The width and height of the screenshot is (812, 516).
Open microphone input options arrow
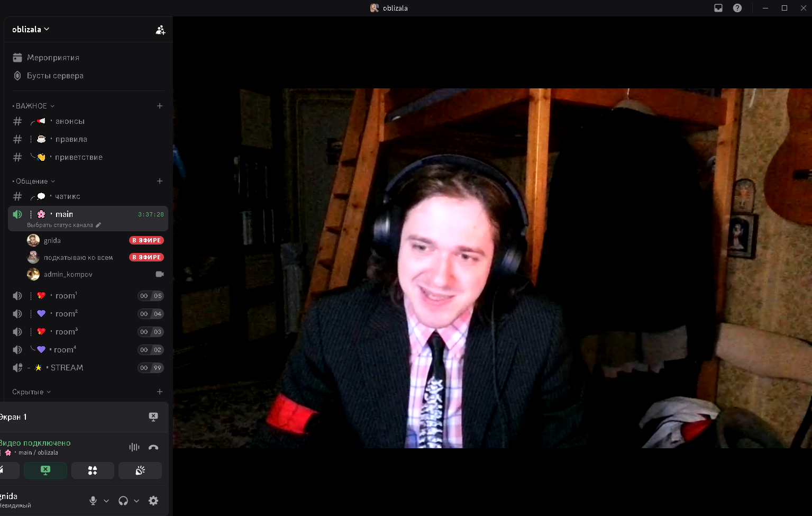pos(106,501)
